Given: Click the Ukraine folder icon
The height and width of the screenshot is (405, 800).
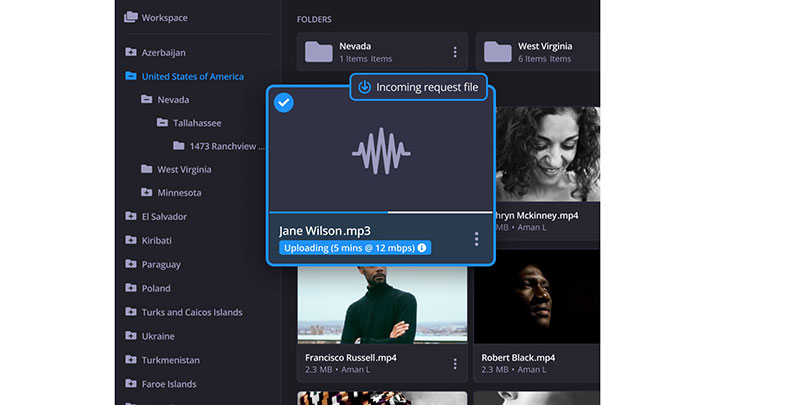Looking at the screenshot, I should (131, 336).
